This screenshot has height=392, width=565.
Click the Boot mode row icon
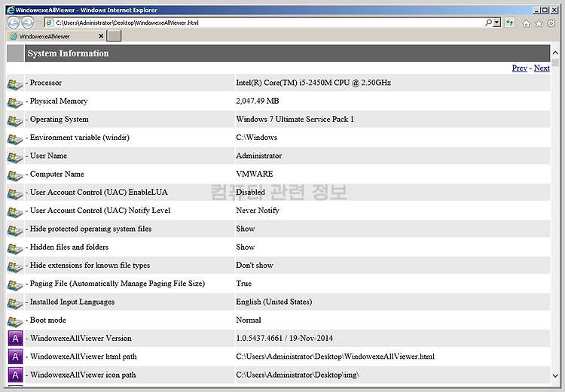[15, 322]
